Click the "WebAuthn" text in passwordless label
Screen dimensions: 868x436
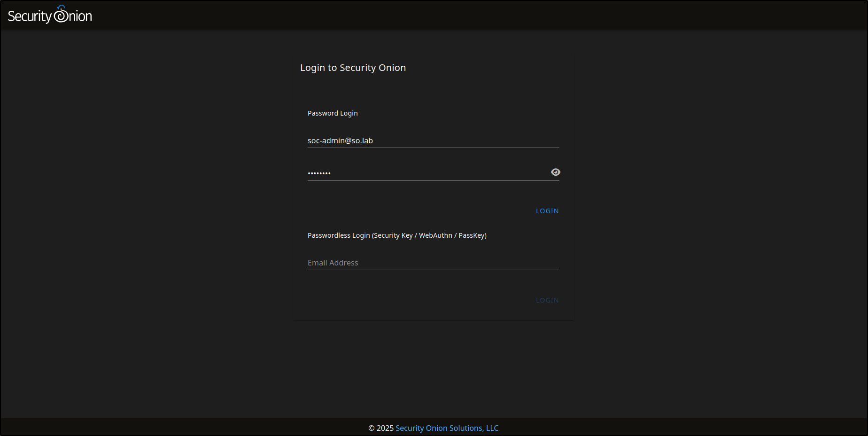[x=435, y=235]
